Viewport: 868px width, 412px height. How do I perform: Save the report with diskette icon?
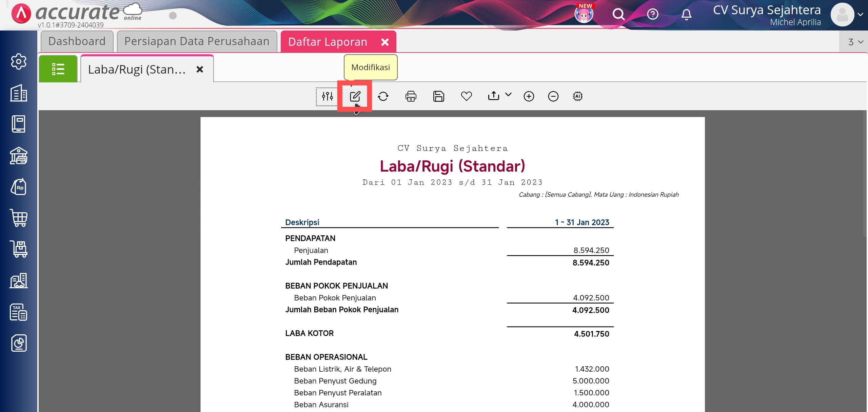(438, 97)
